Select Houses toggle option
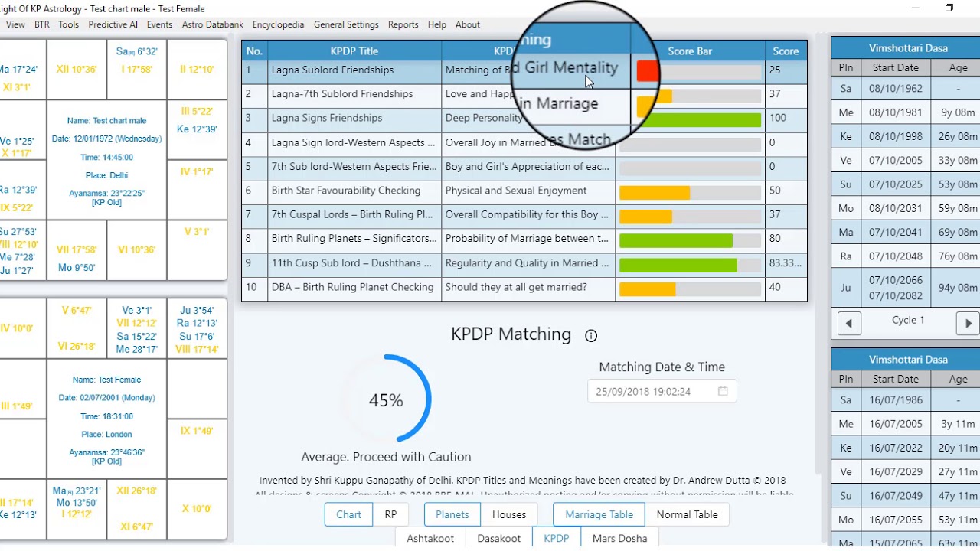The image size is (980, 551). [x=508, y=514]
